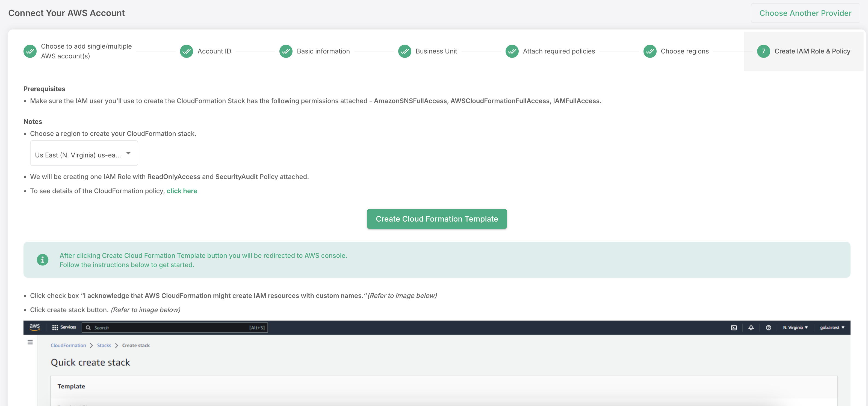This screenshot has width=868, height=406.
Task: Open the Attach required policies step
Action: click(x=559, y=51)
